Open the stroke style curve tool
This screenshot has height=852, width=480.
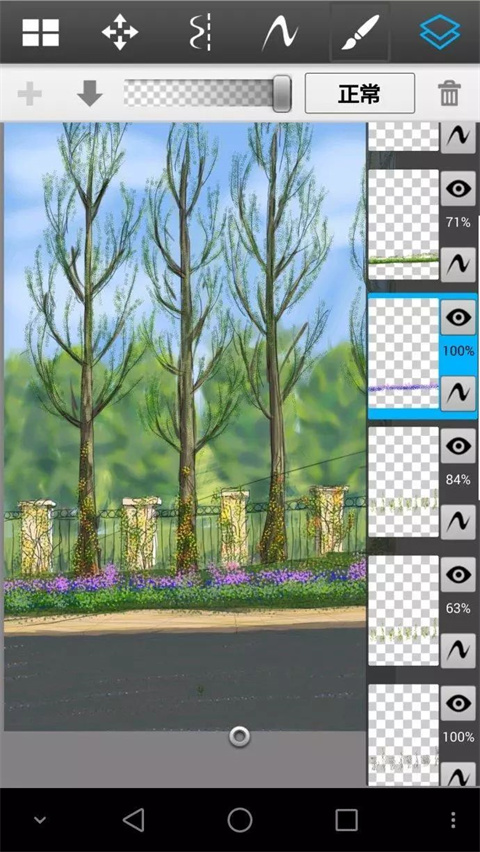[280, 33]
